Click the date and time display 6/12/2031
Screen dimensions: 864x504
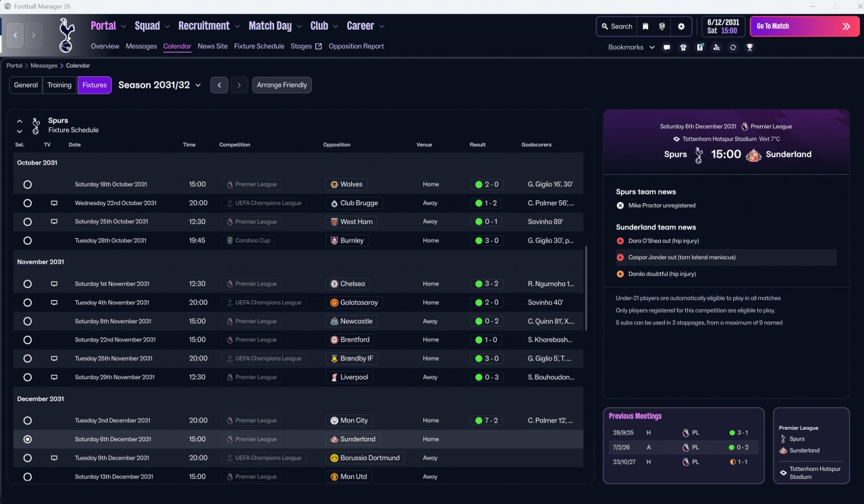(722, 26)
